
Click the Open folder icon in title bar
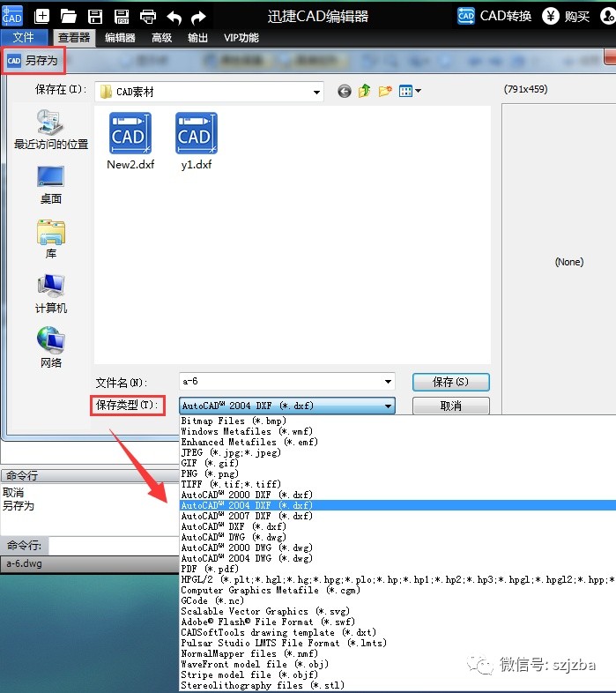(68, 16)
